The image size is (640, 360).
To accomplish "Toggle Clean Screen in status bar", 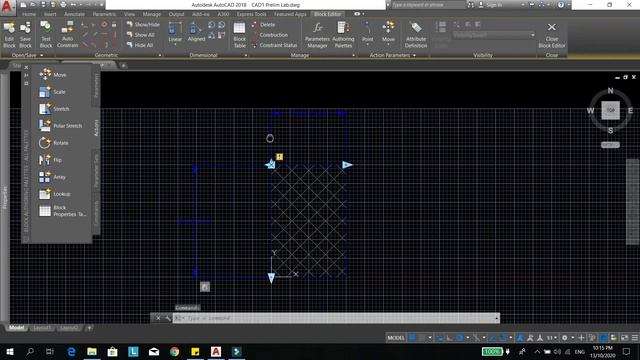I will click(x=624, y=338).
